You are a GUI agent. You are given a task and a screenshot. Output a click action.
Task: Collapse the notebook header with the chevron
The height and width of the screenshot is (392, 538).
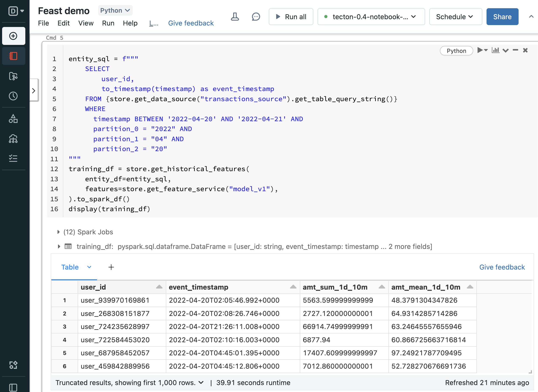(x=531, y=17)
